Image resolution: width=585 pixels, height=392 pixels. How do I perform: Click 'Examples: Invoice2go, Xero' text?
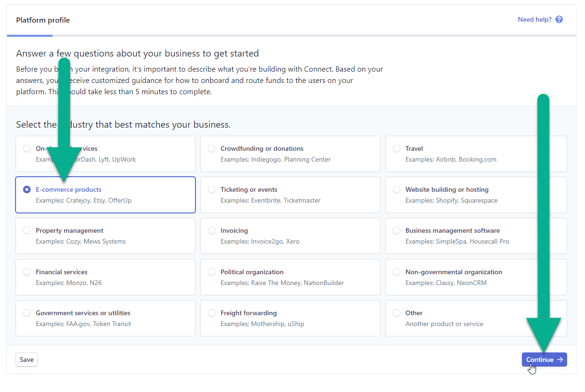point(260,241)
